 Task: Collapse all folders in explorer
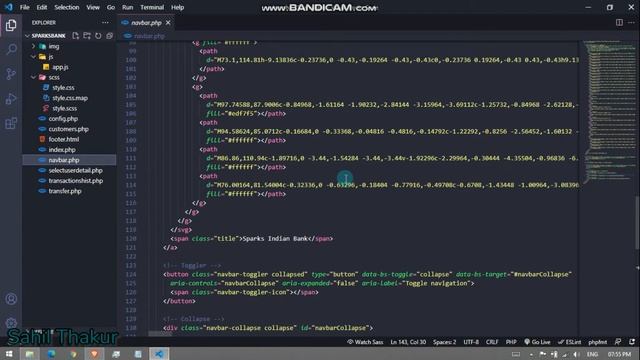pyautogui.click(x=109, y=36)
